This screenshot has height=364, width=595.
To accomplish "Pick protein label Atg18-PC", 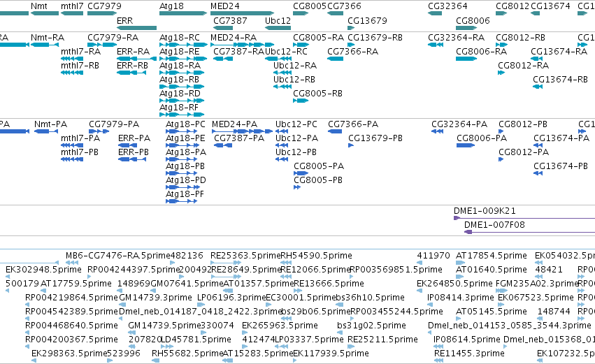I will [x=185, y=124].
